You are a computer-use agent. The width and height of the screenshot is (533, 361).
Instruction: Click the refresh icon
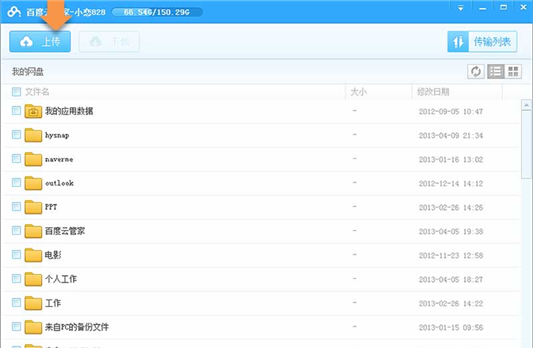[x=476, y=72]
